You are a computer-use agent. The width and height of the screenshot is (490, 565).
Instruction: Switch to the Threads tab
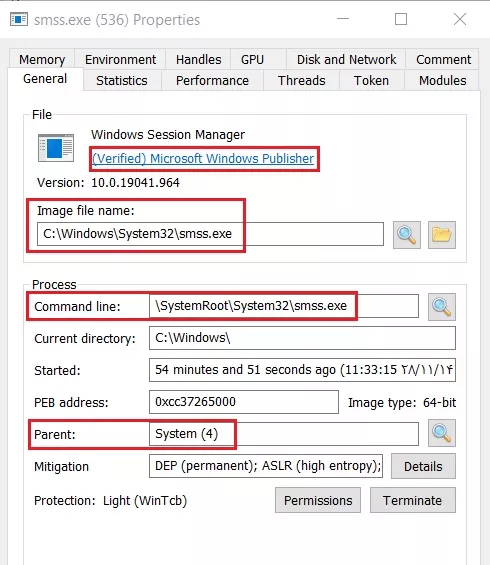click(302, 80)
